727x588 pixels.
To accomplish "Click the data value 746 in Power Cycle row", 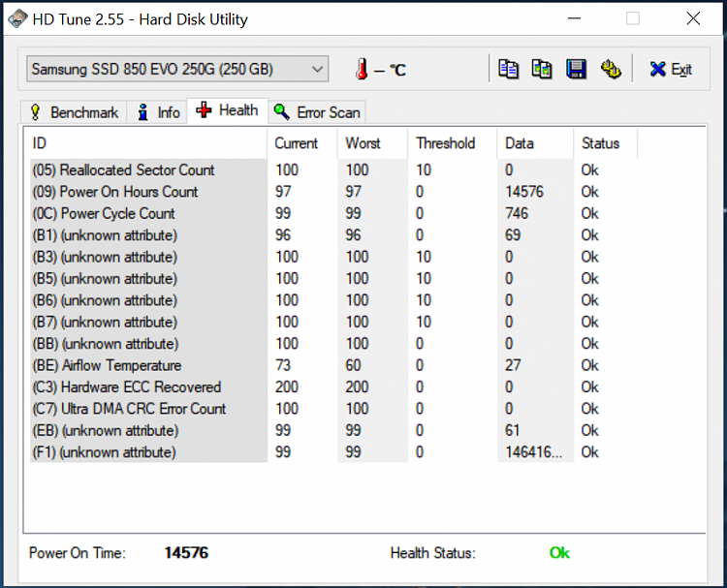I will (x=517, y=214).
